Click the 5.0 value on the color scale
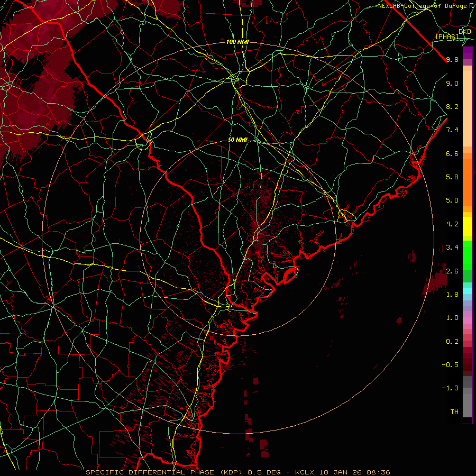 (452, 200)
